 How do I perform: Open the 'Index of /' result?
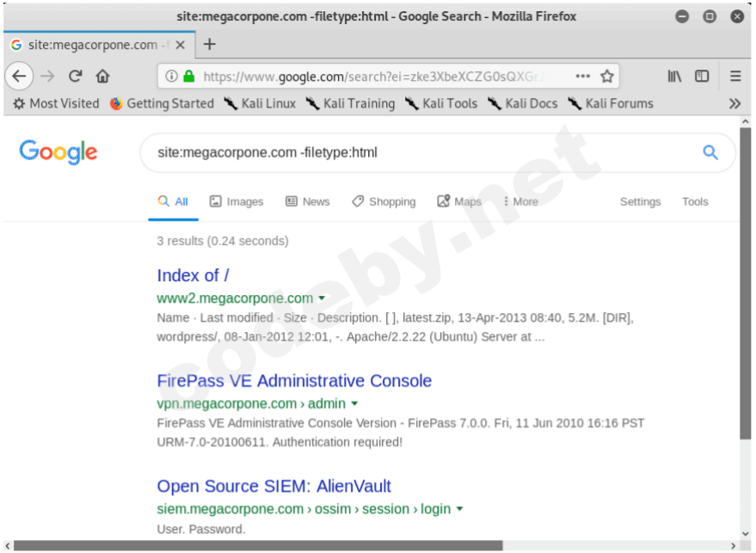click(x=193, y=275)
